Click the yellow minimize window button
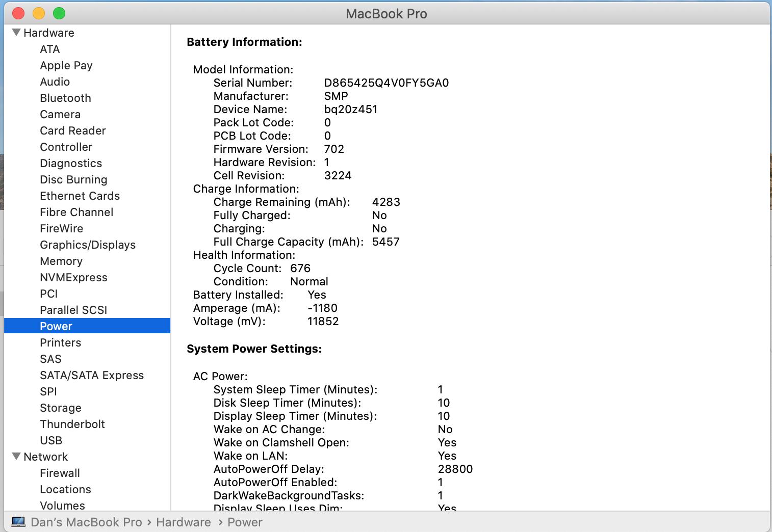Screen dimensions: 772x532 39,13
